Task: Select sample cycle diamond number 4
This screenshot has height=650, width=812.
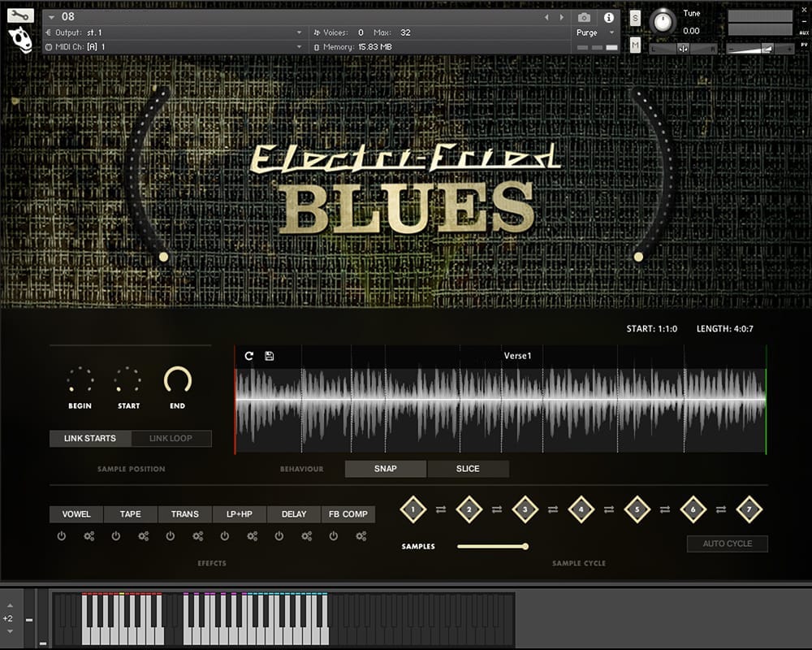Action: (x=581, y=509)
